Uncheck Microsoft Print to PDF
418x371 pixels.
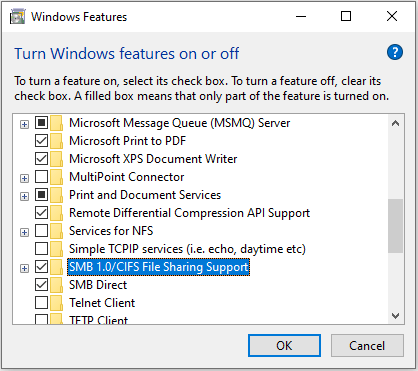(x=41, y=141)
